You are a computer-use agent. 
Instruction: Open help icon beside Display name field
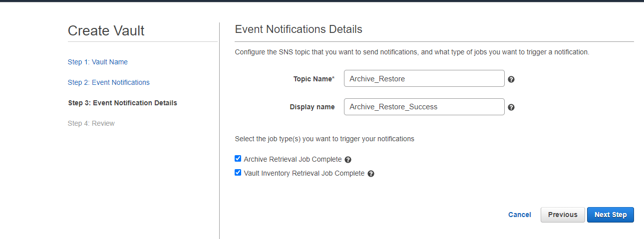click(x=511, y=107)
